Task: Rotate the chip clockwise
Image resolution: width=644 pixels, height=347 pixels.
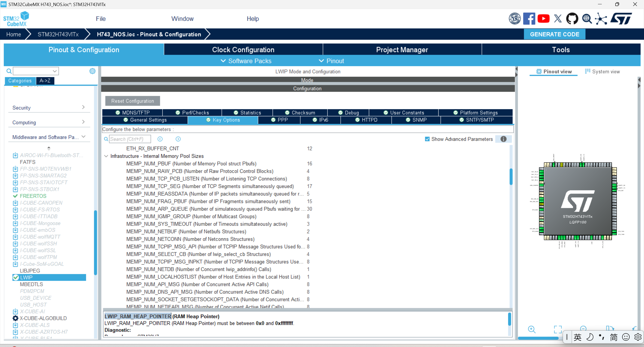Action: click(x=610, y=328)
